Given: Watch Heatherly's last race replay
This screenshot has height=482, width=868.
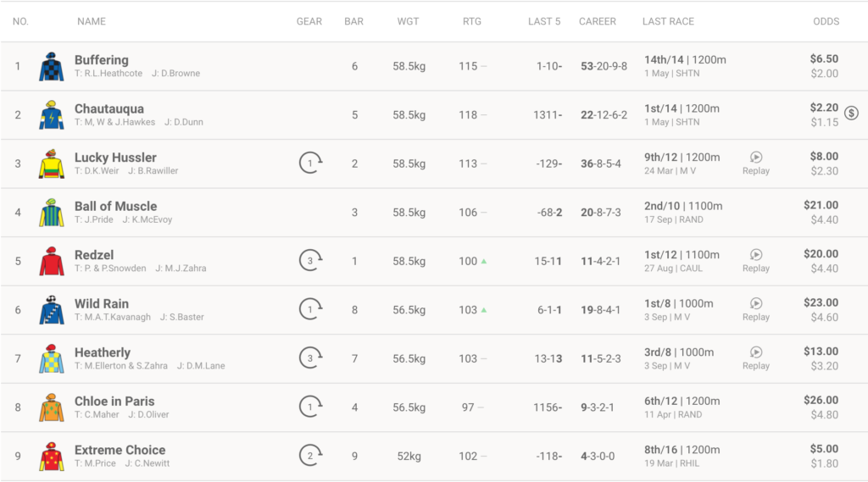Looking at the screenshot, I should (x=756, y=352).
